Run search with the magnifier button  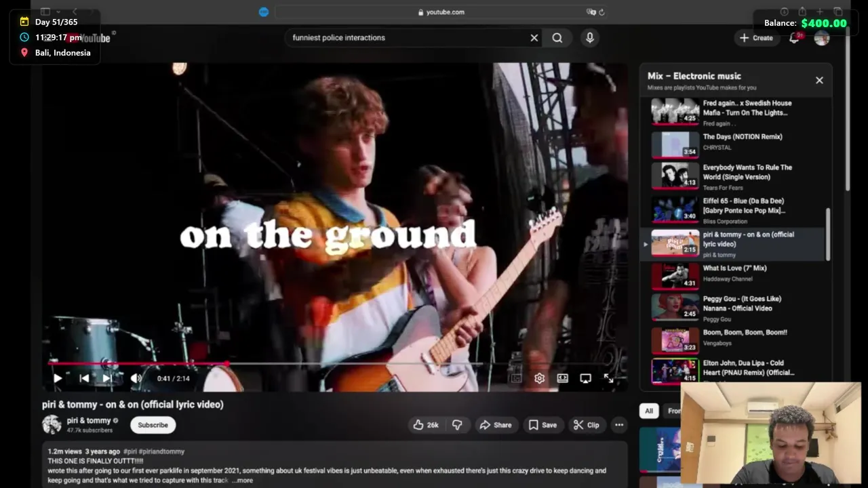pyautogui.click(x=557, y=38)
